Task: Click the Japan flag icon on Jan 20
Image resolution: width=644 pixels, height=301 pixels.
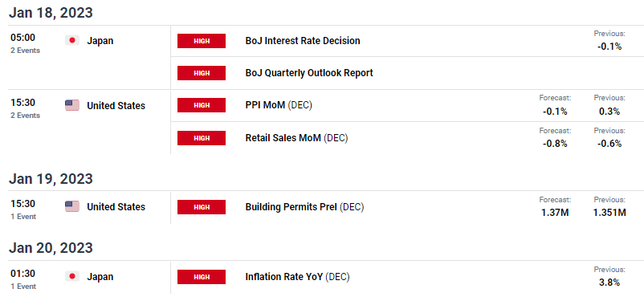Action: click(x=72, y=276)
